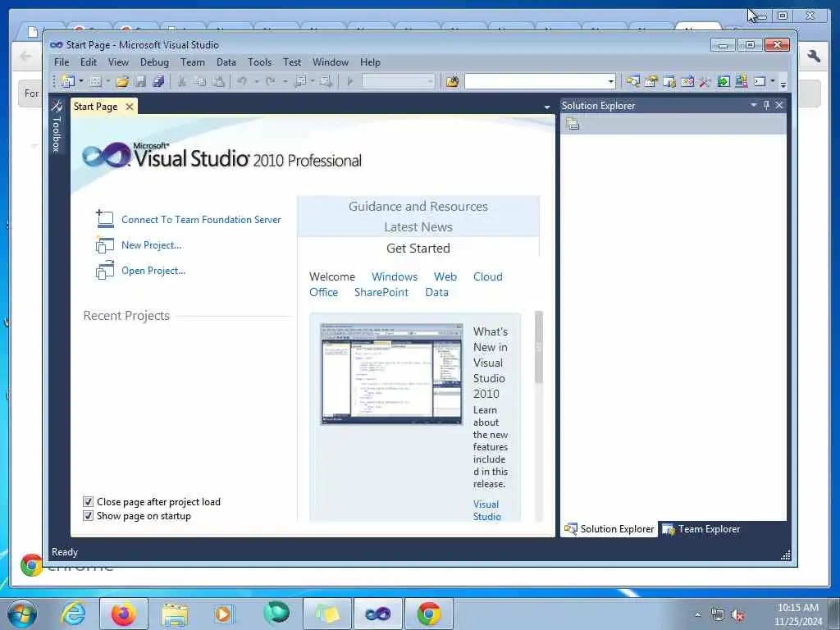
Task: Toggle Show page on startup checkbox
Action: click(x=89, y=515)
